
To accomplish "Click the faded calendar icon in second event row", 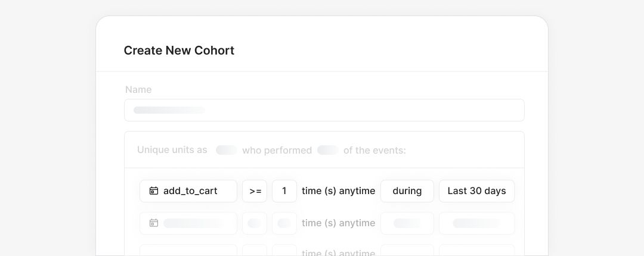I will (154, 223).
